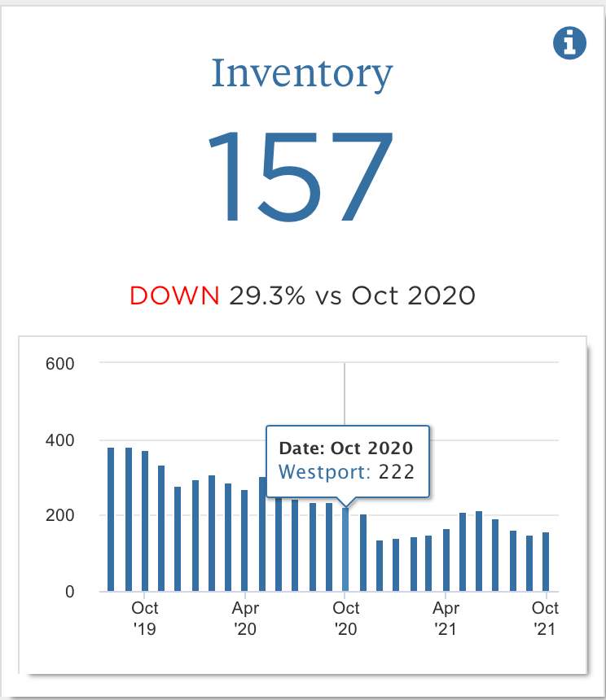The image size is (606, 700).
Task: Select the bar immediately right of highlighted bar
Action: [363, 553]
